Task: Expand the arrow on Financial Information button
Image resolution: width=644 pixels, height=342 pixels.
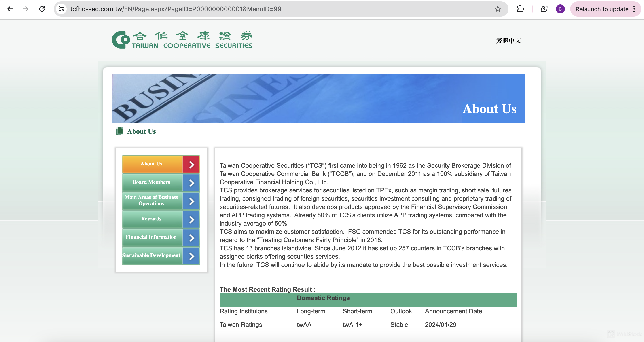Action: coord(191,237)
